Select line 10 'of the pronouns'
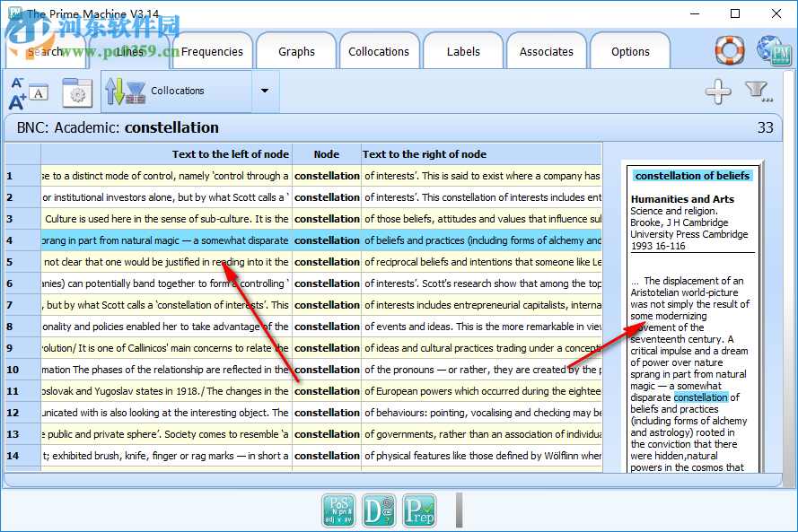This screenshot has height=532, width=798. (x=303, y=370)
